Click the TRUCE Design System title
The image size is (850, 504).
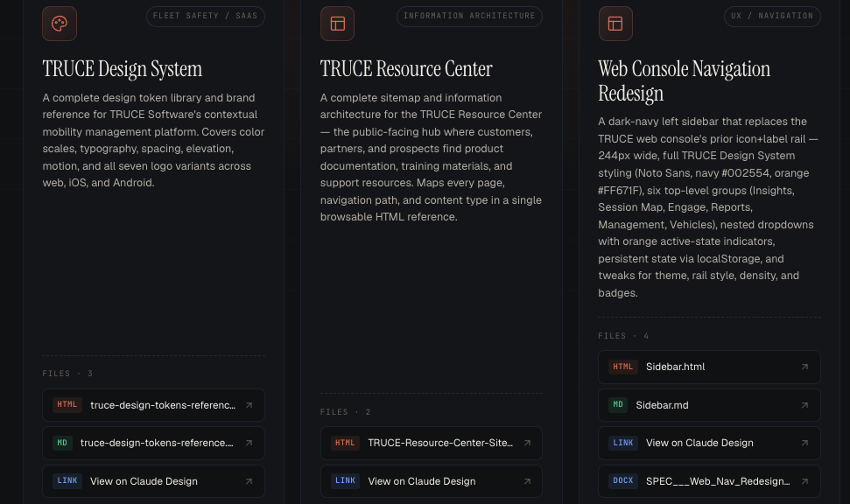click(123, 69)
